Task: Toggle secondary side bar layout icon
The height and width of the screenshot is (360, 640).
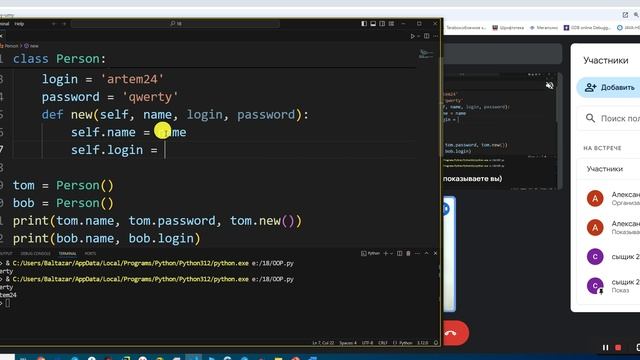Action: click(382, 24)
